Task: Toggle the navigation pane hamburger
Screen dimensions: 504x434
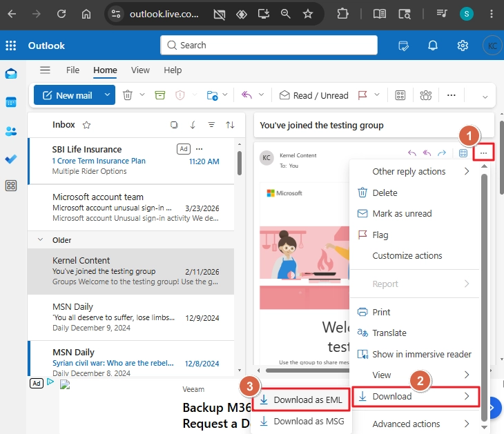Action: [x=45, y=70]
